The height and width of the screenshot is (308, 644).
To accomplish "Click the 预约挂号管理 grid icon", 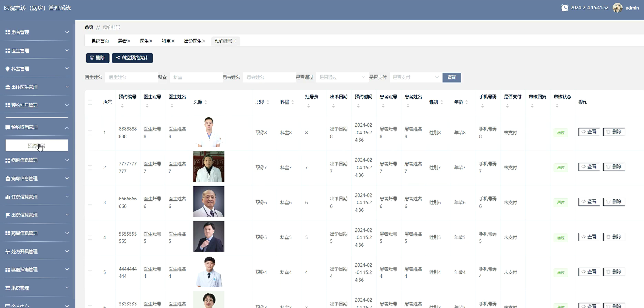I will 8,105.
